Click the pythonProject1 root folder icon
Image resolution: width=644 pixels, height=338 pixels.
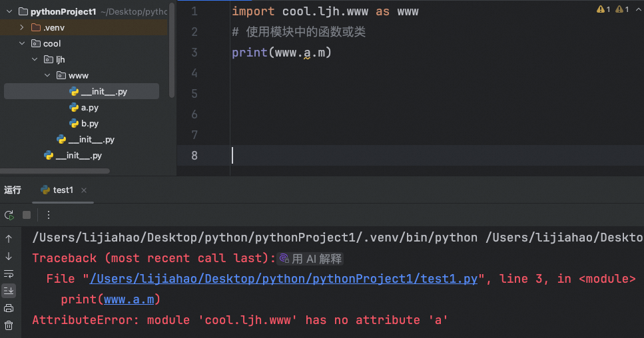(x=23, y=11)
